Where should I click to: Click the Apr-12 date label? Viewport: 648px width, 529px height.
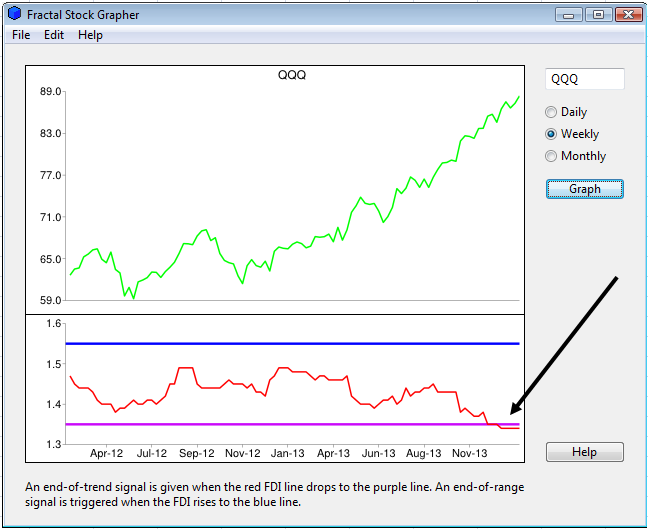point(107,453)
